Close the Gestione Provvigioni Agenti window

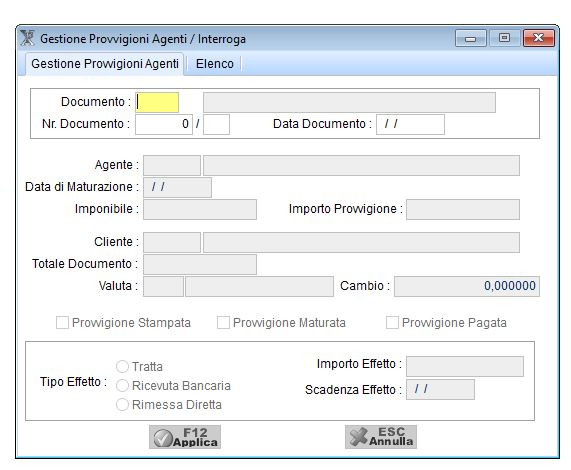(539, 38)
